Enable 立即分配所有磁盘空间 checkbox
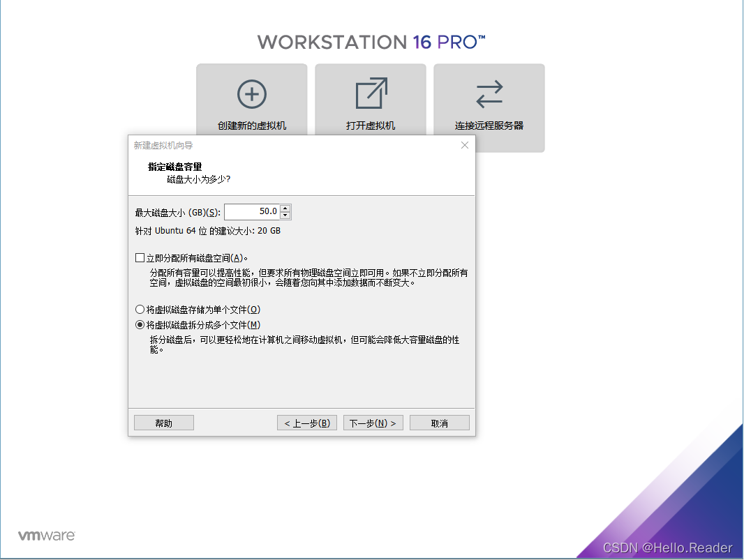 [x=140, y=258]
